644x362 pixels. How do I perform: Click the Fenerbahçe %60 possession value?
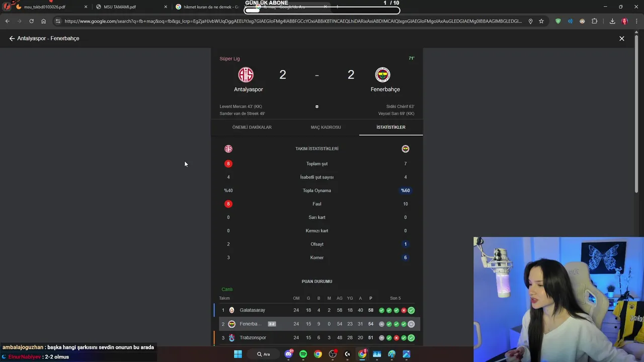(x=406, y=191)
